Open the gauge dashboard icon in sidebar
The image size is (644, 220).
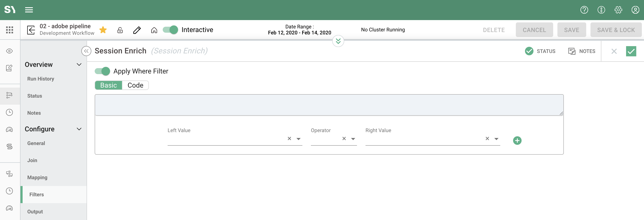pos(9,129)
